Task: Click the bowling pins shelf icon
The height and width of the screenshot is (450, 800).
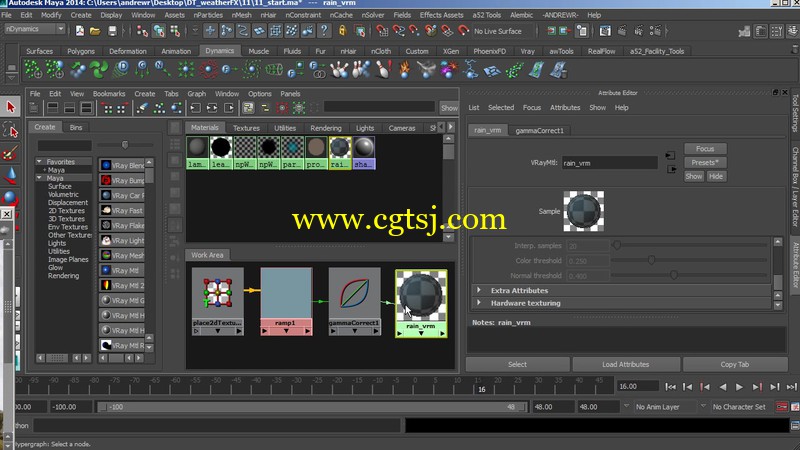Action: [x=339, y=70]
